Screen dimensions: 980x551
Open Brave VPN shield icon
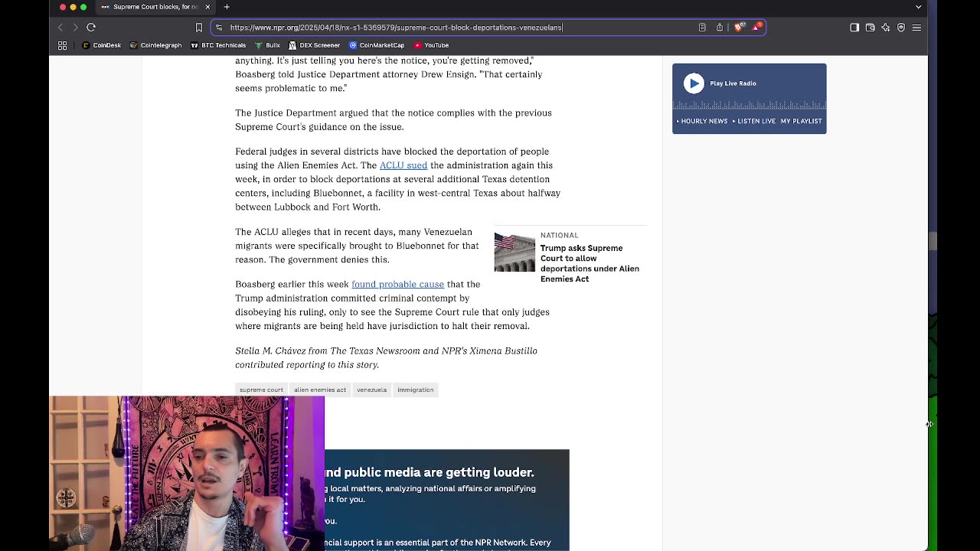click(901, 28)
